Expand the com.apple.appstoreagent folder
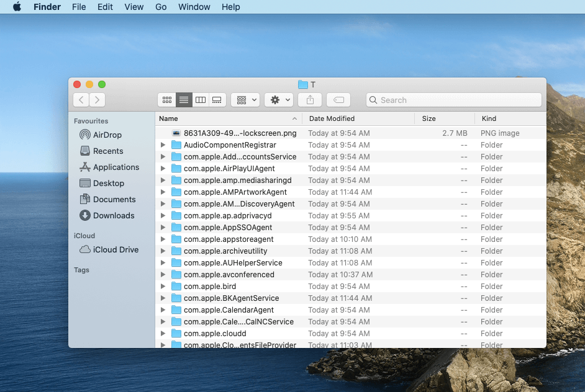 click(x=163, y=239)
